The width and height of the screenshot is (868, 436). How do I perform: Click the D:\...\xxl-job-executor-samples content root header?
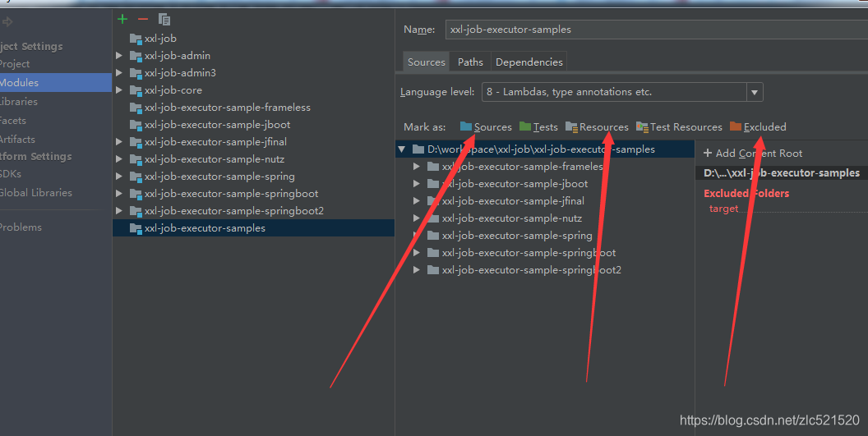click(x=782, y=173)
